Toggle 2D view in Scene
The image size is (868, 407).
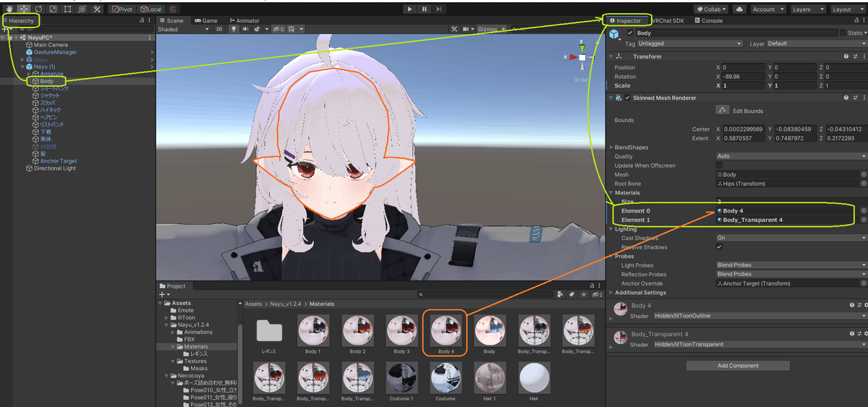(x=219, y=30)
